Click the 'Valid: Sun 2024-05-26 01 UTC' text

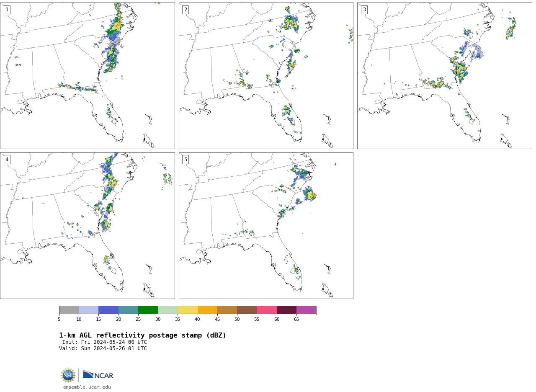pyautogui.click(x=103, y=348)
